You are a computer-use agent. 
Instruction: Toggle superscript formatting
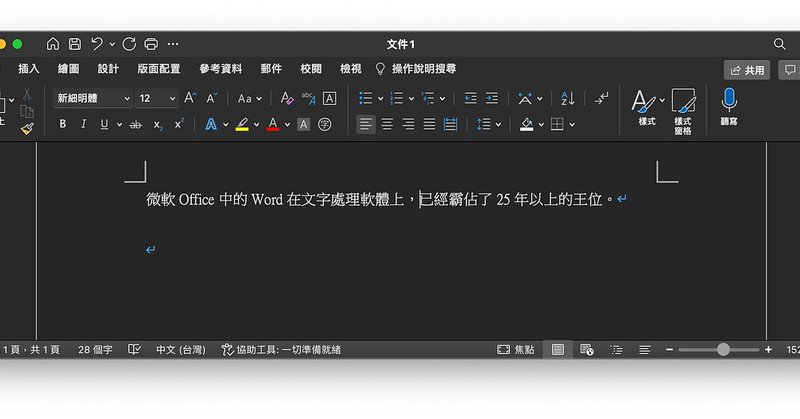click(x=179, y=124)
